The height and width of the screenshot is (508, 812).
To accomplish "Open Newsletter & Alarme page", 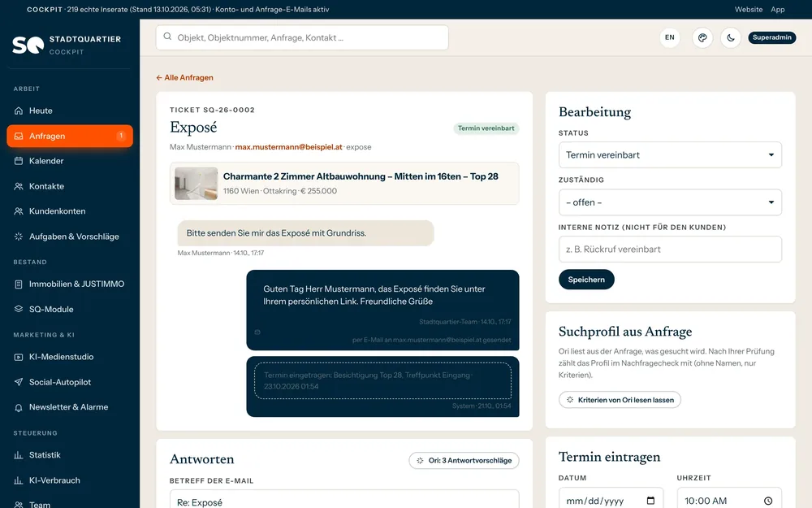I will click(70, 407).
